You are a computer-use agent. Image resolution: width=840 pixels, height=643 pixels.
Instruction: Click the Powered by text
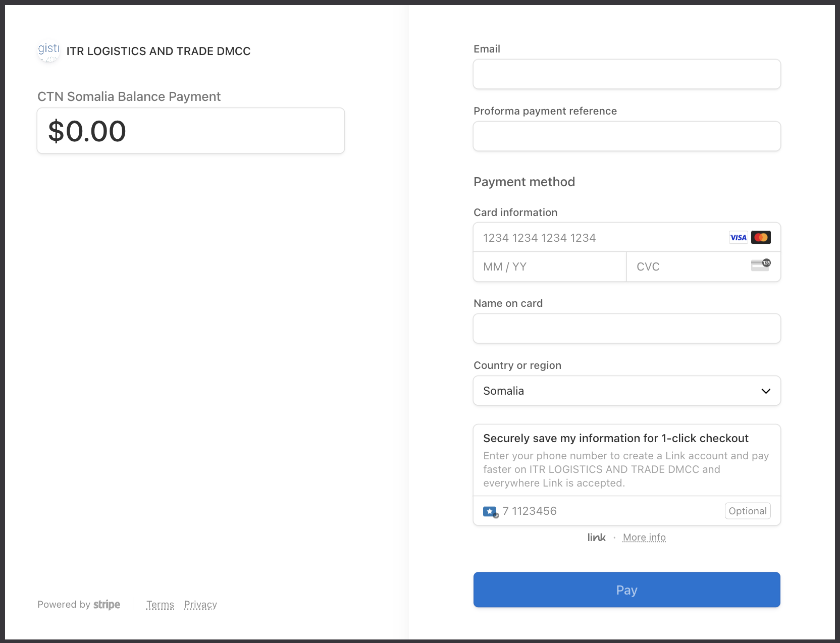coord(64,605)
